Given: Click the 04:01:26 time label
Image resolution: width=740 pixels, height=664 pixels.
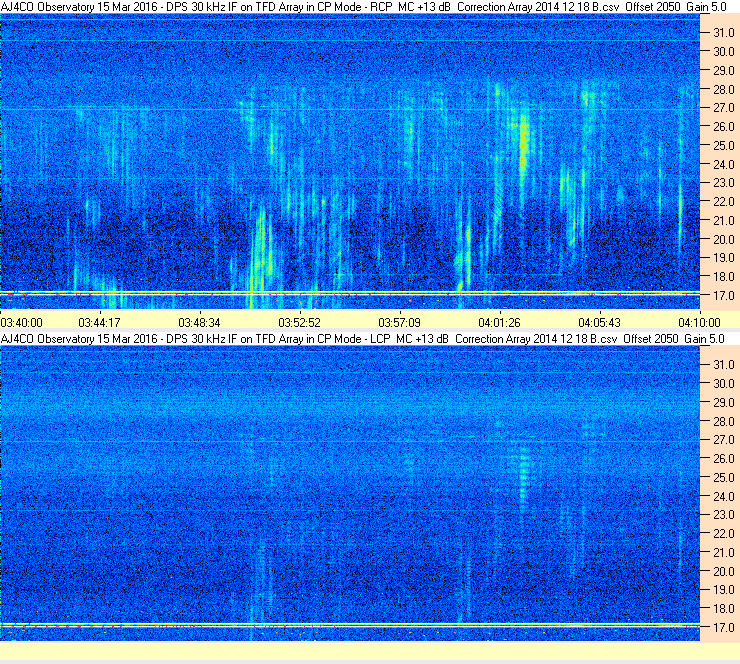Looking at the screenshot, I should (x=499, y=323).
